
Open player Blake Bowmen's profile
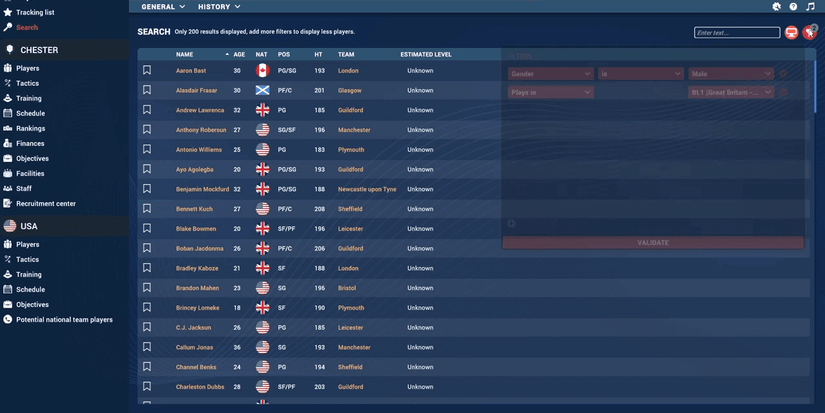tap(196, 228)
